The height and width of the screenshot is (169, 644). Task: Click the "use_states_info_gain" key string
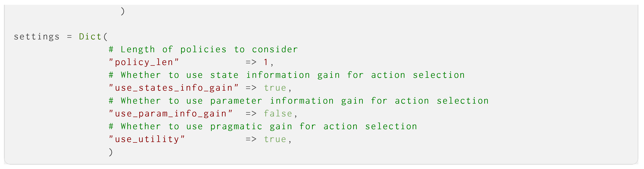tap(173, 88)
